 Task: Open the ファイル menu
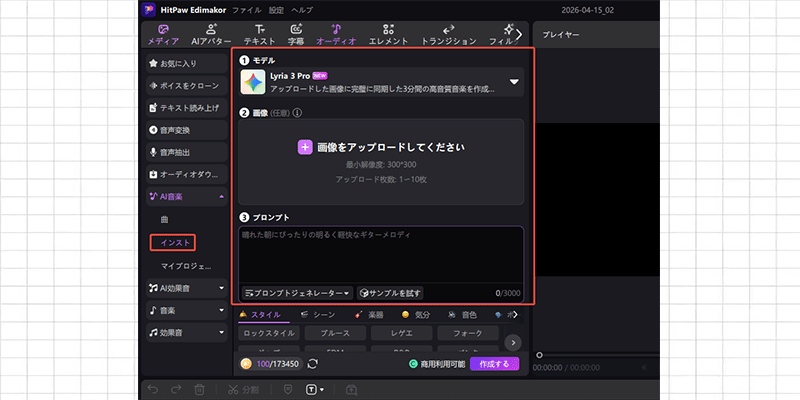pyautogui.click(x=247, y=10)
